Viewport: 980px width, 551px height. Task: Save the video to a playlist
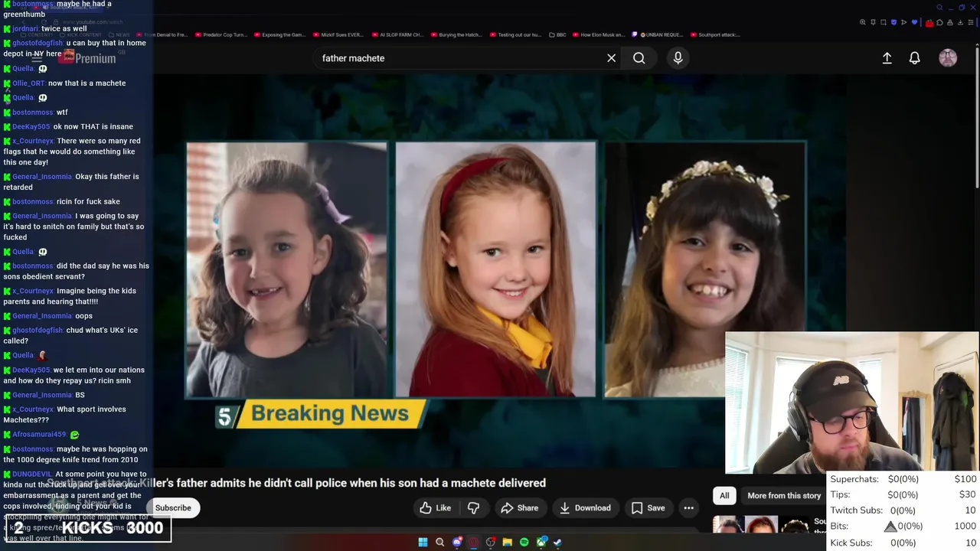coord(648,507)
